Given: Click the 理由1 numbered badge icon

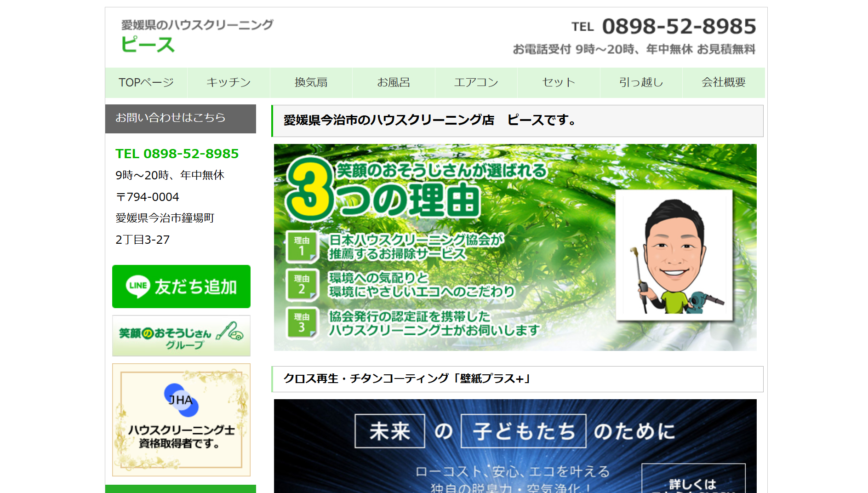Looking at the screenshot, I should [302, 246].
